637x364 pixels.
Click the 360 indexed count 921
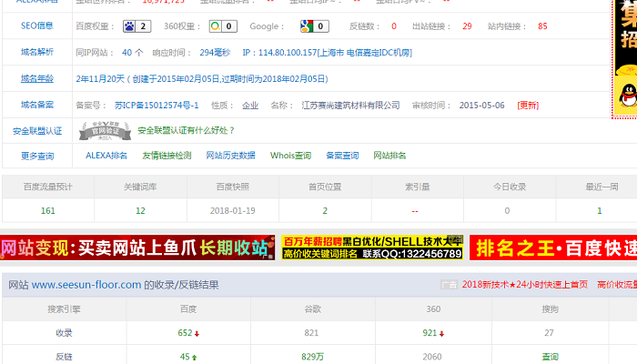(x=430, y=333)
